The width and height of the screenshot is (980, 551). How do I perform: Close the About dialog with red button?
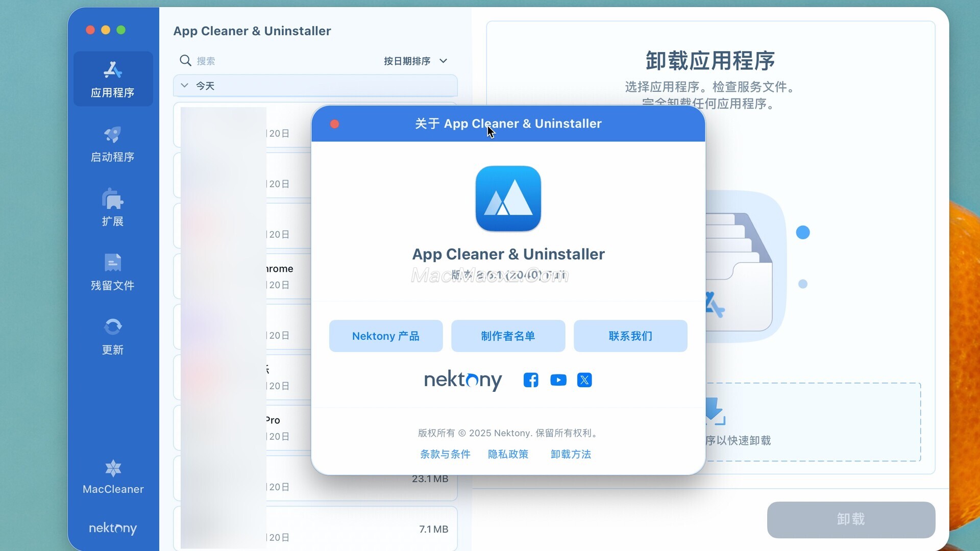tap(334, 124)
